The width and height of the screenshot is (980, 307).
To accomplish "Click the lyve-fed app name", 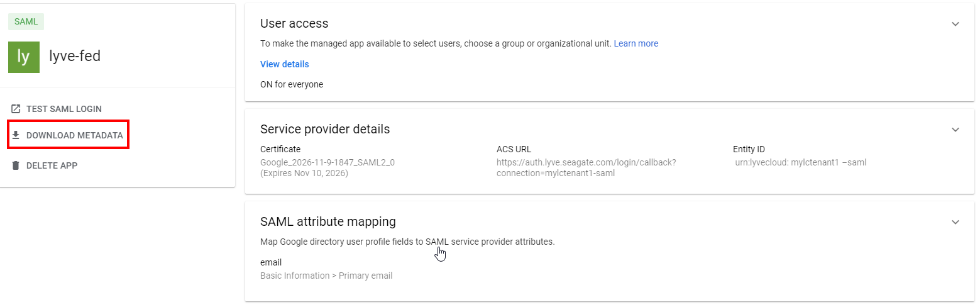I will pyautogui.click(x=75, y=57).
